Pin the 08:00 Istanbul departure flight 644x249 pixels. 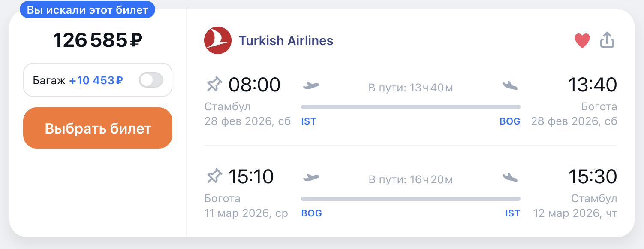click(x=214, y=85)
